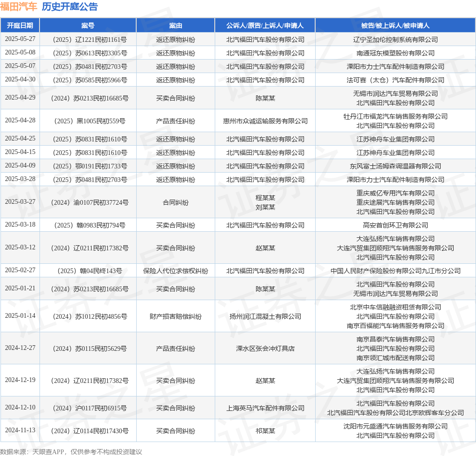The height and width of the screenshot is (456, 476).
Task: Click defendant 法可赛（太仓）汽车配件有限公司
Action: pos(395,80)
